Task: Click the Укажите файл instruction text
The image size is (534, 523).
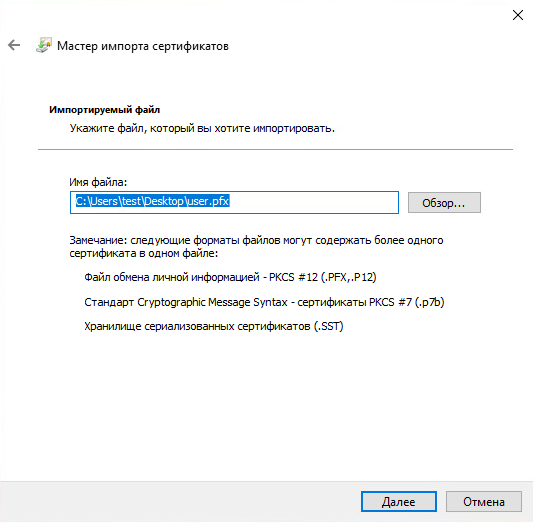Action: 202,128
